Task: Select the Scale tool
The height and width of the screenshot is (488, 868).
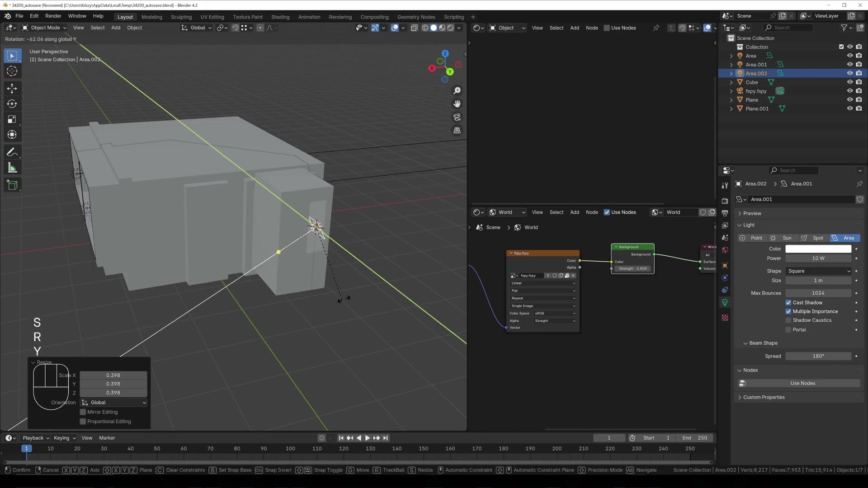Action: tap(12, 119)
